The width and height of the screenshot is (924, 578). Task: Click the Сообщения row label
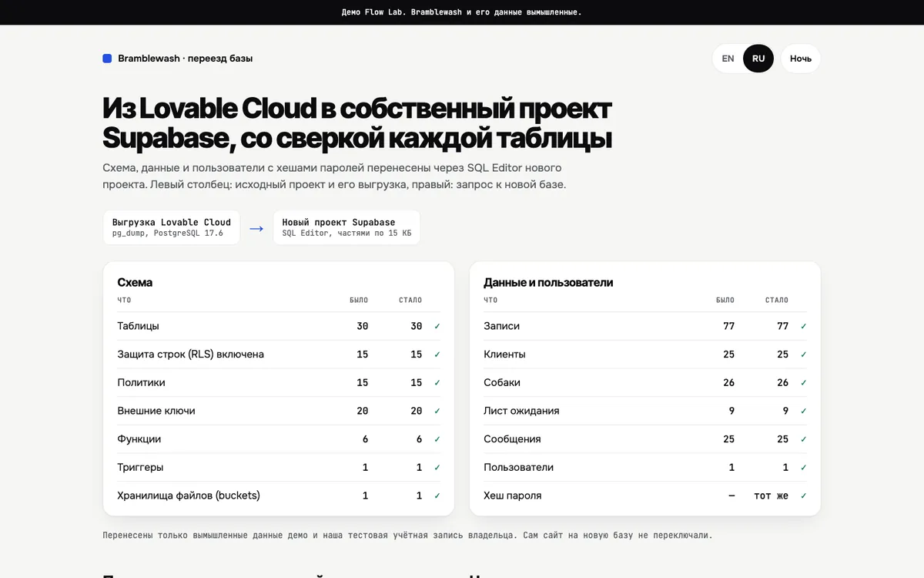point(512,439)
